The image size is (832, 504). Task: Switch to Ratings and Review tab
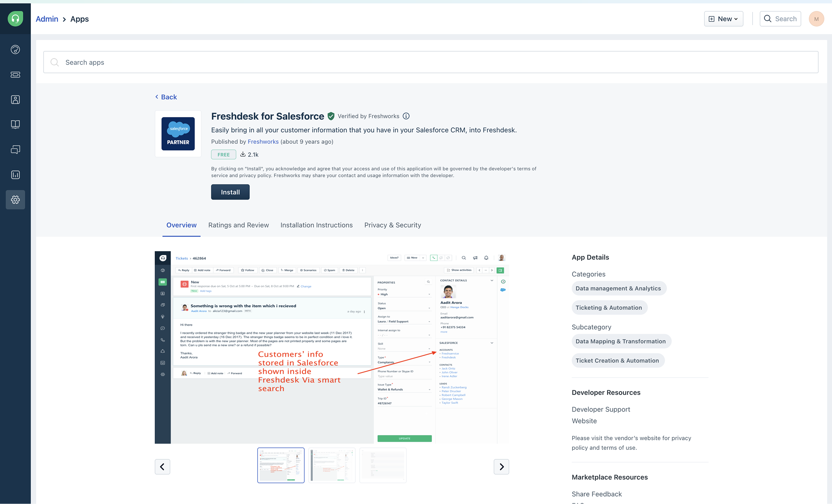[238, 225]
